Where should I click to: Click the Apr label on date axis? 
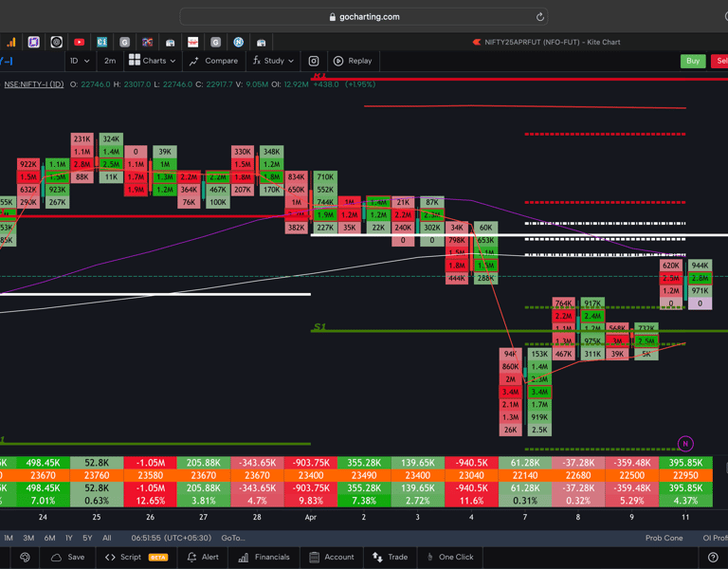pos(311,517)
